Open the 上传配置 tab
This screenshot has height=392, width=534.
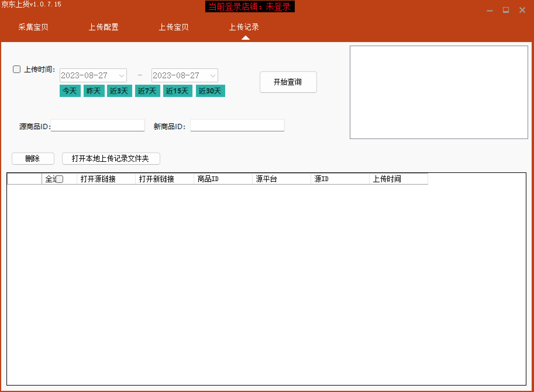(103, 27)
